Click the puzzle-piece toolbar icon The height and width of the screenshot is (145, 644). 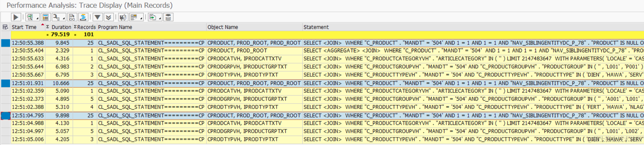[x=123, y=17]
